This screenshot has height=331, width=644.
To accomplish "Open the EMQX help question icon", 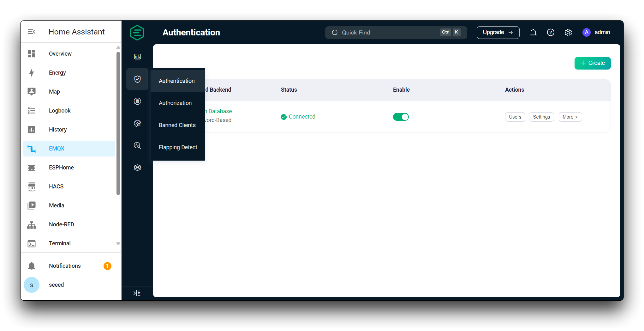I will [x=551, y=32].
